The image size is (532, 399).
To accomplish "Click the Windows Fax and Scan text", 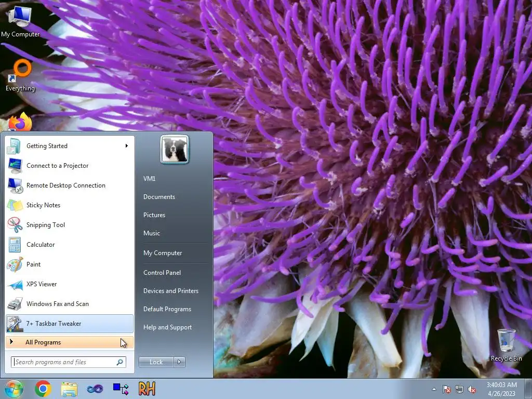I will [x=58, y=304].
